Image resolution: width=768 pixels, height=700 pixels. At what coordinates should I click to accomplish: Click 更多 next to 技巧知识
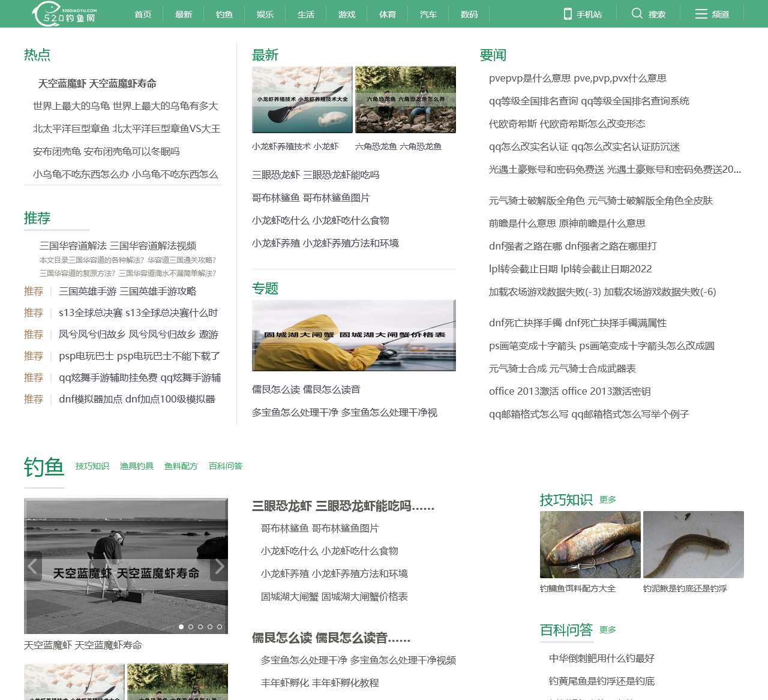(608, 499)
